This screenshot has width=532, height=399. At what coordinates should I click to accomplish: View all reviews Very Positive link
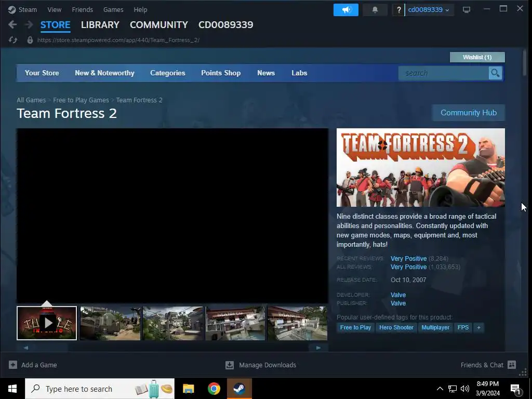408,267
